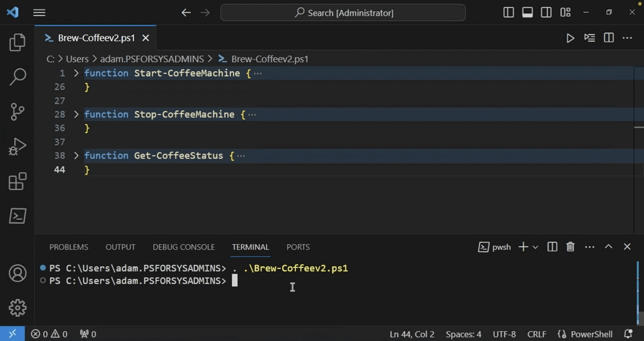Open the terminal launch profile dropdown
The width and height of the screenshot is (644, 341).
pyautogui.click(x=535, y=247)
